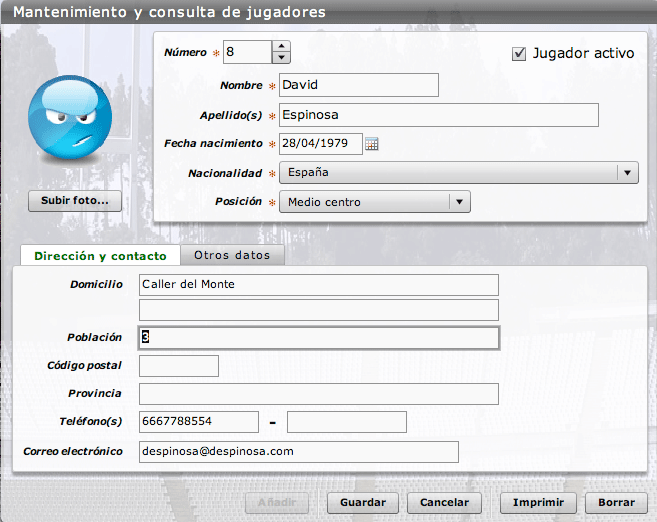Switch to the Otros datos tab
Viewport: 657px width, 522px height.
tap(232, 255)
